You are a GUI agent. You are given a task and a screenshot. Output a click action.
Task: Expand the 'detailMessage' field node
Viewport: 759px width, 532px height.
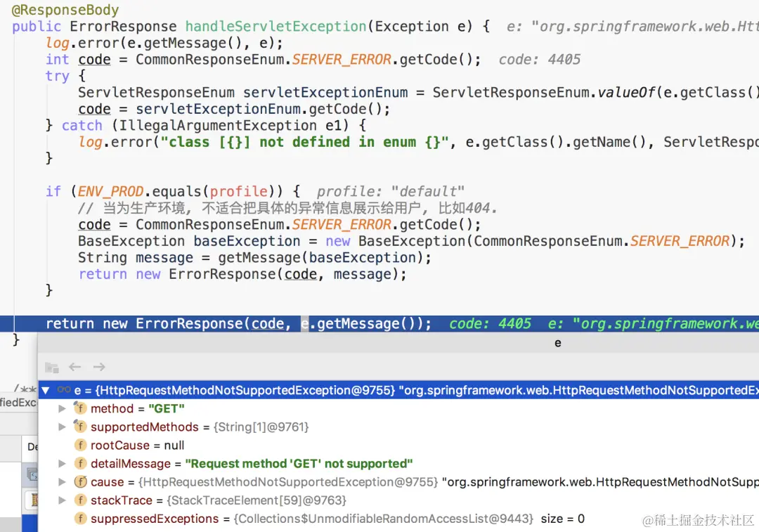pyautogui.click(x=61, y=464)
